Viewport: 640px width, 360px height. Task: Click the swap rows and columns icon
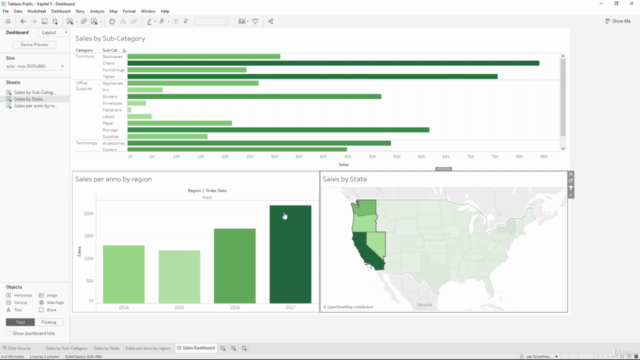point(112,21)
